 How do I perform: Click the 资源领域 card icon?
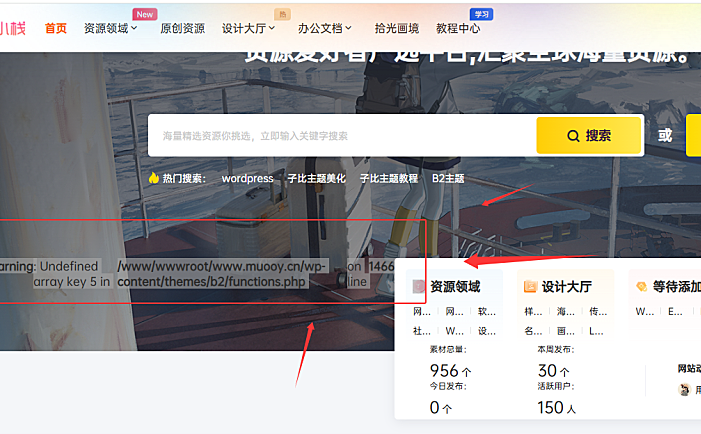pos(418,287)
